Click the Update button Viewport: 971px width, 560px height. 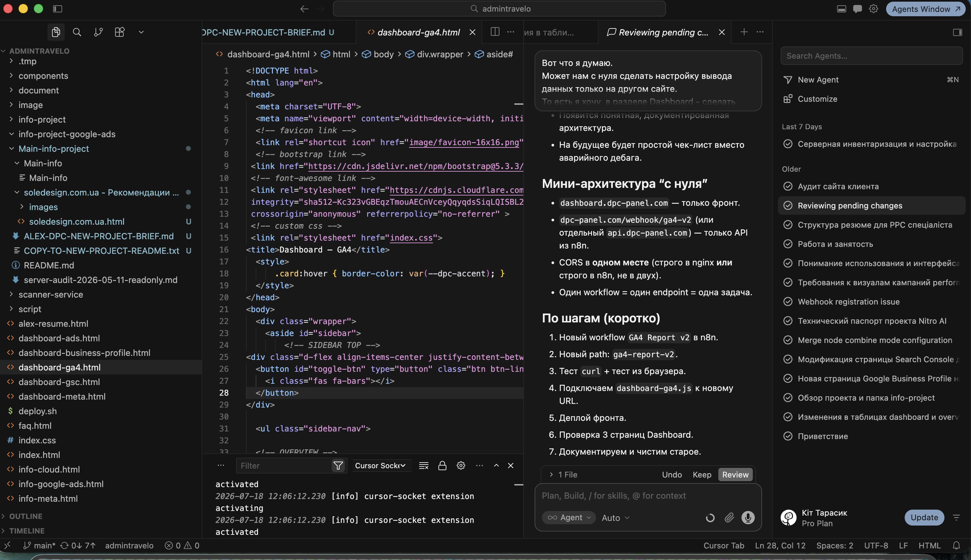click(x=924, y=517)
